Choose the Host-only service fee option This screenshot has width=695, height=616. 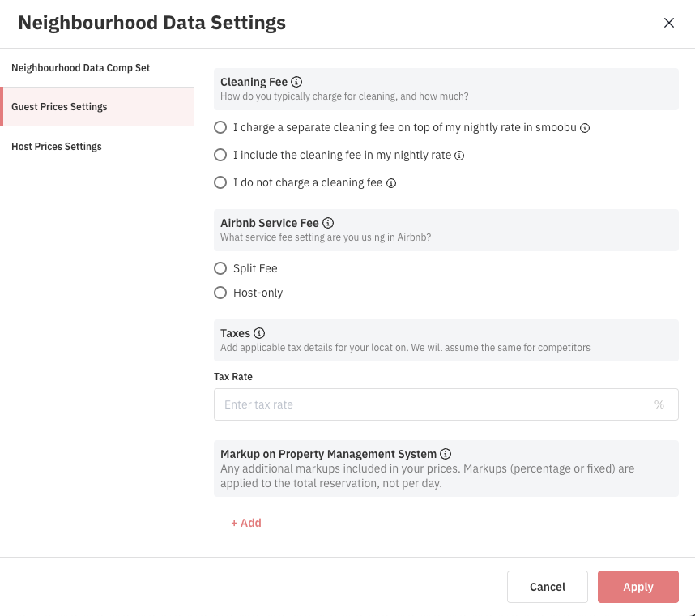pyautogui.click(x=220, y=293)
